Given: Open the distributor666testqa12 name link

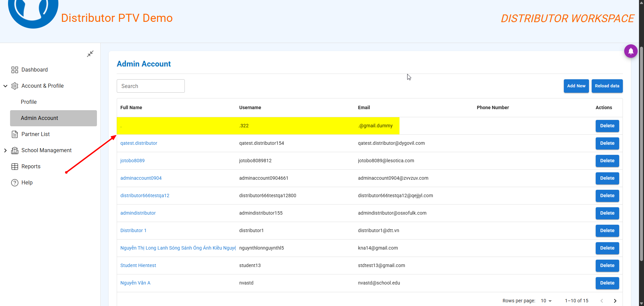Looking at the screenshot, I should click(x=145, y=195).
